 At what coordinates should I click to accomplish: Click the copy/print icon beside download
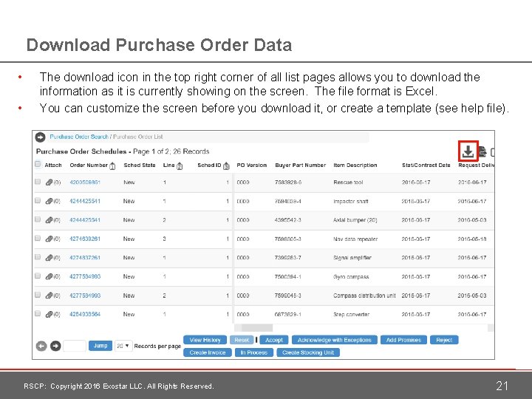point(482,151)
